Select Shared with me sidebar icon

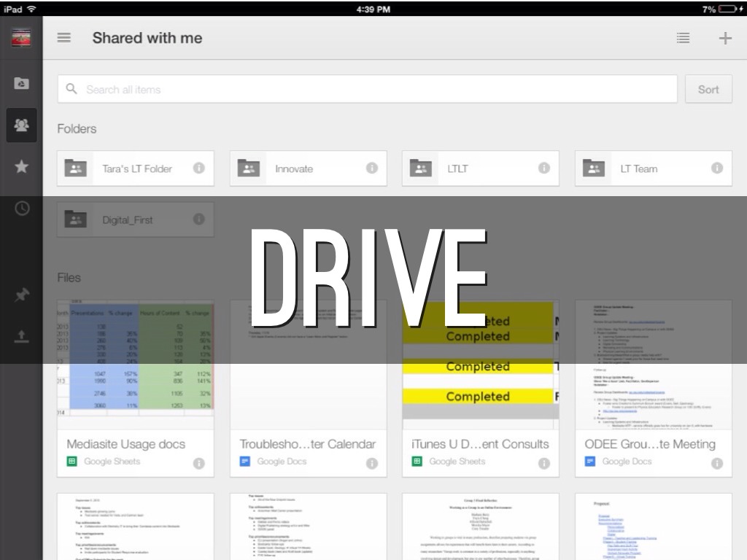[x=22, y=125]
